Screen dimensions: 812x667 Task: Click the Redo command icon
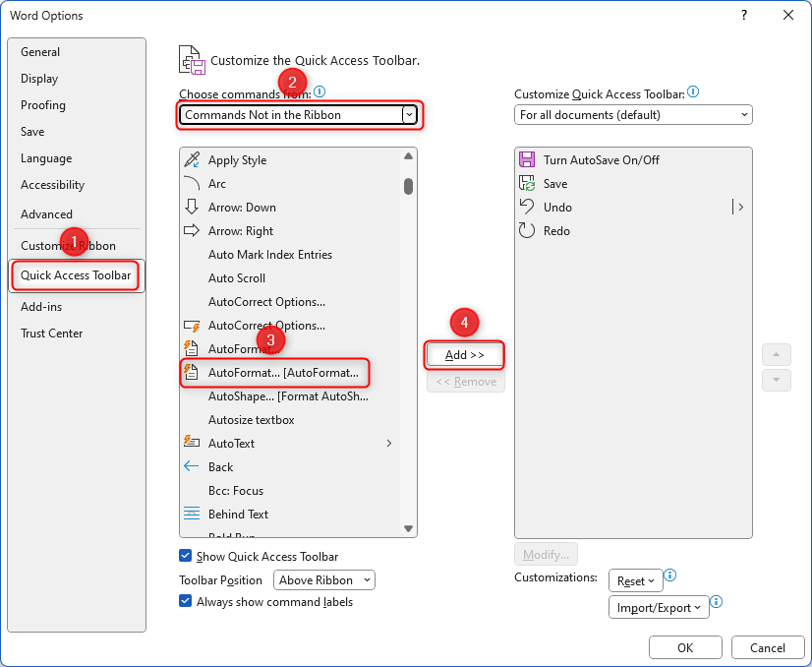coord(527,230)
